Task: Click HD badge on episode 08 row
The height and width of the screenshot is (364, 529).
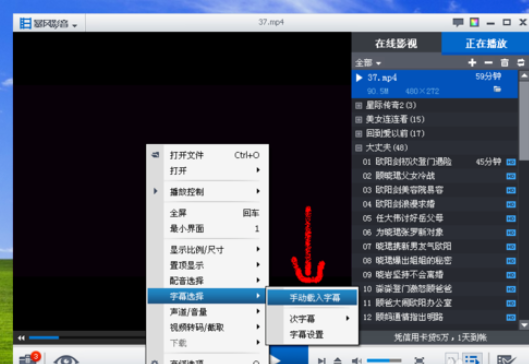Action: [x=511, y=261]
